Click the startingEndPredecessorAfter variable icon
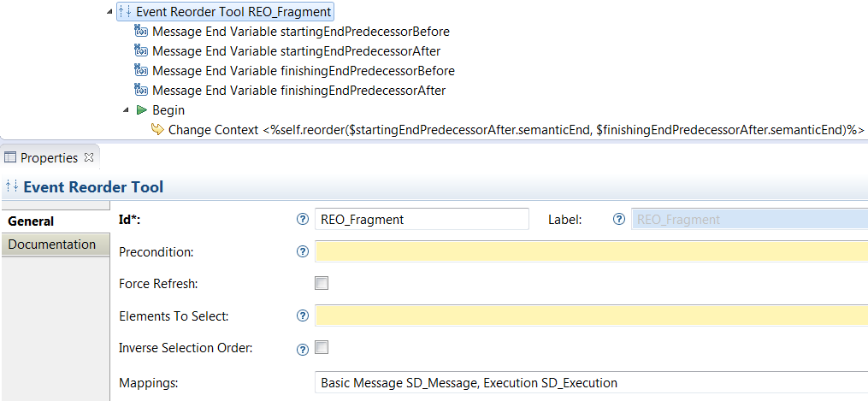Viewport: 868px width, 401px height. click(x=142, y=51)
